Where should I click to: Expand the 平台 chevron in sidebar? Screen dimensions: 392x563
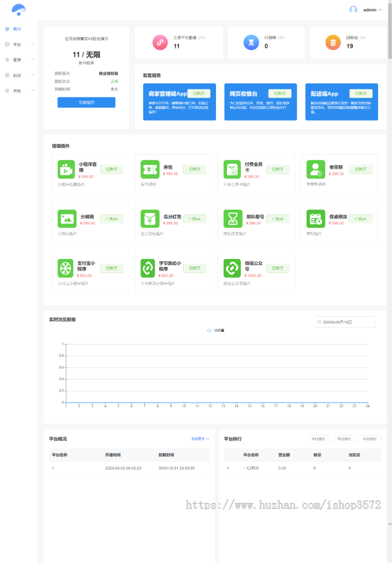pos(33,44)
